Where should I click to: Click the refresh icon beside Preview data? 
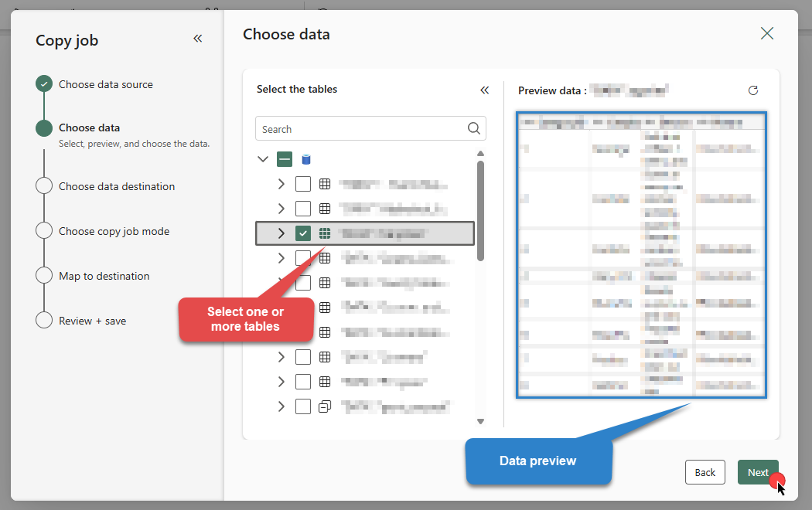pyautogui.click(x=753, y=90)
